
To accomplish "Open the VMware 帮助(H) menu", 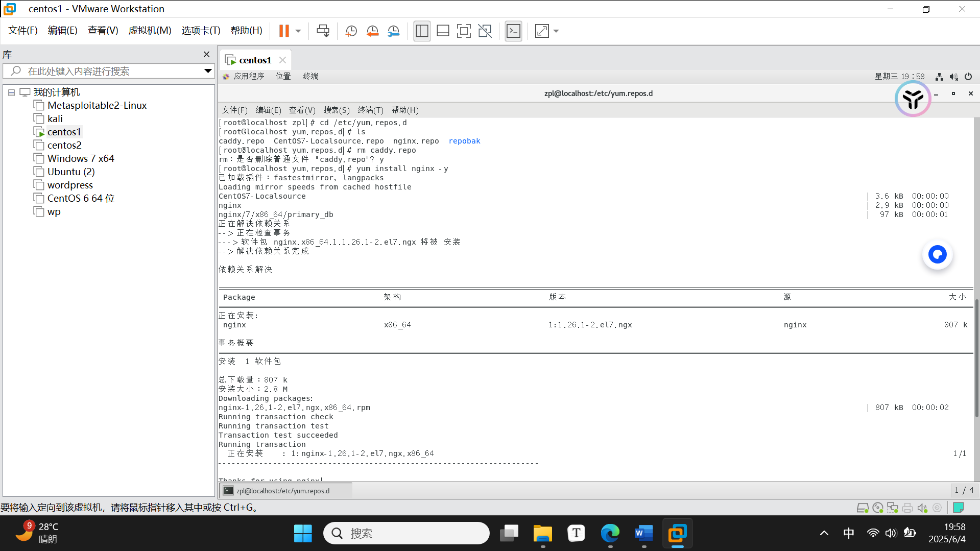I will [246, 31].
